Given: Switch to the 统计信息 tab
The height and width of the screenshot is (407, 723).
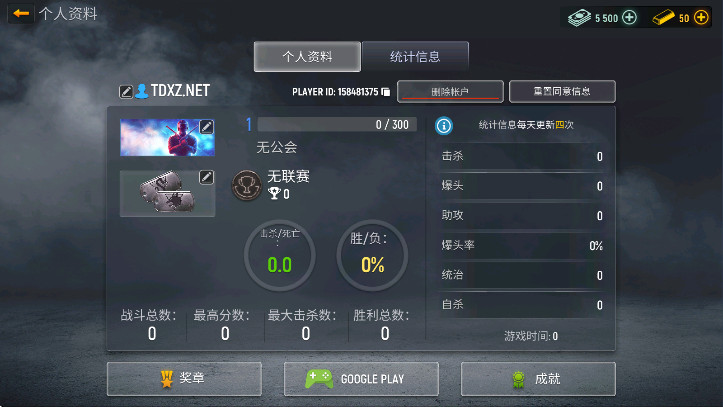Looking at the screenshot, I should tap(415, 57).
